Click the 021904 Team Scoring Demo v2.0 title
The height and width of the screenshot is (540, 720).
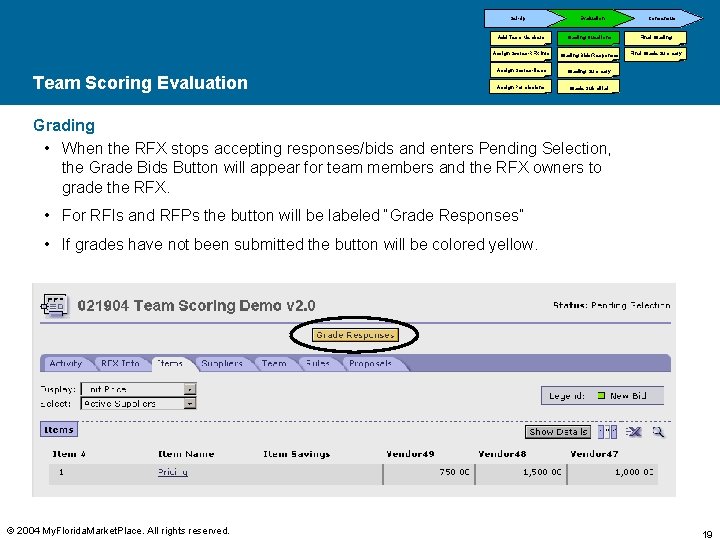197,305
